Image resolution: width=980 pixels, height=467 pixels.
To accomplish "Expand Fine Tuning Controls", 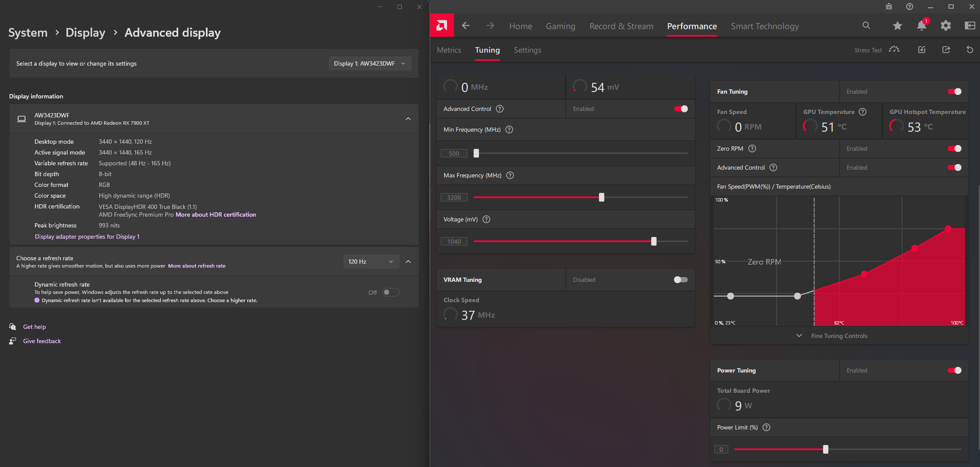I will tap(838, 336).
